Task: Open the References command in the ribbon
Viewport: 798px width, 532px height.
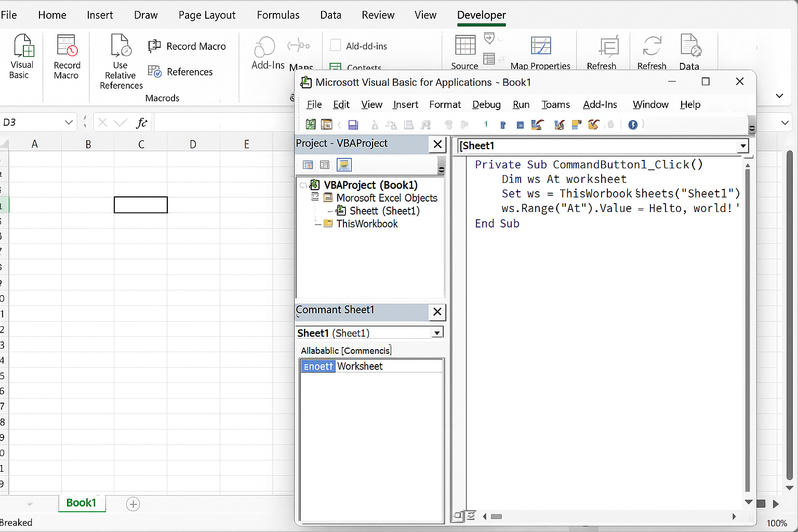Action: point(180,72)
